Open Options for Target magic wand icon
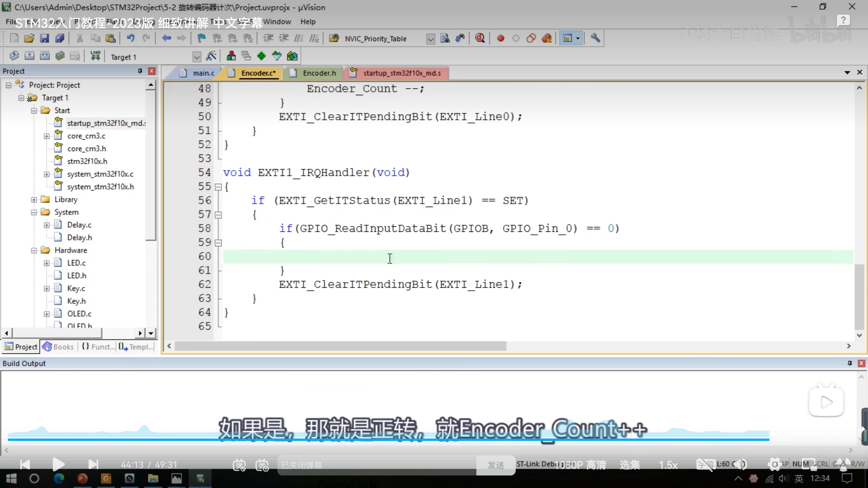Viewport: 868px width, 488px height. [211, 56]
